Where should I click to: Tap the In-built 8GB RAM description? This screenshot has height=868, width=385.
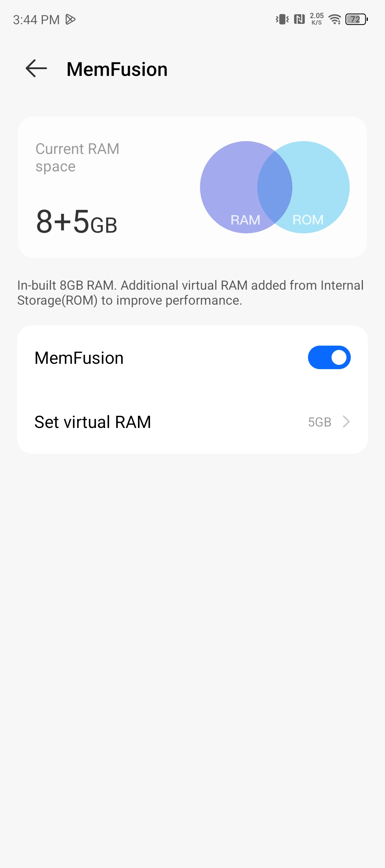coord(190,293)
